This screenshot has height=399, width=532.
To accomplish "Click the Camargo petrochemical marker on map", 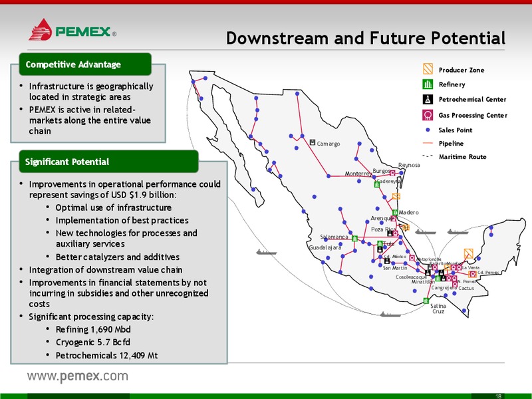I will tap(313, 142).
